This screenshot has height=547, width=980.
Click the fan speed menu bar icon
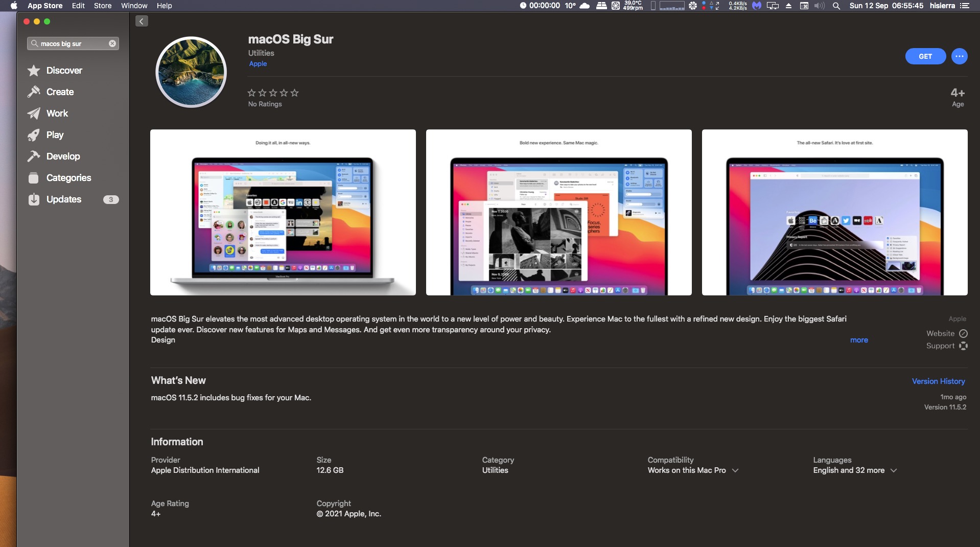point(616,6)
